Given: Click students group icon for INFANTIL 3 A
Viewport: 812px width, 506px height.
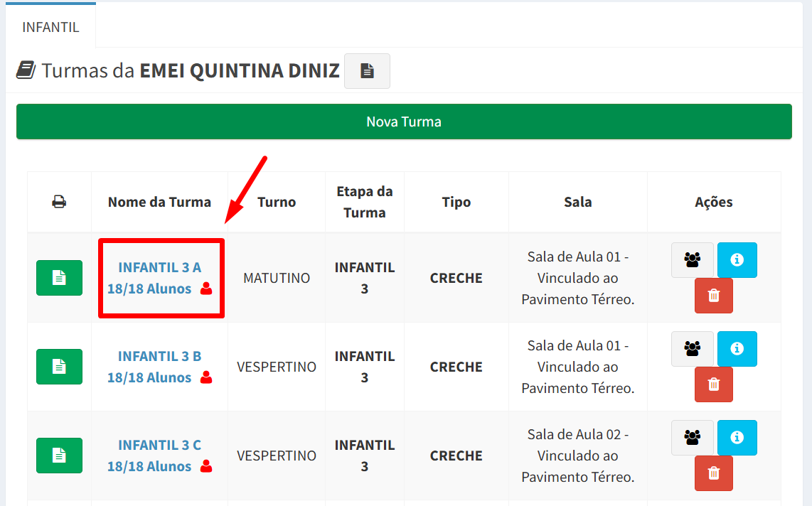Looking at the screenshot, I should click(x=693, y=259).
